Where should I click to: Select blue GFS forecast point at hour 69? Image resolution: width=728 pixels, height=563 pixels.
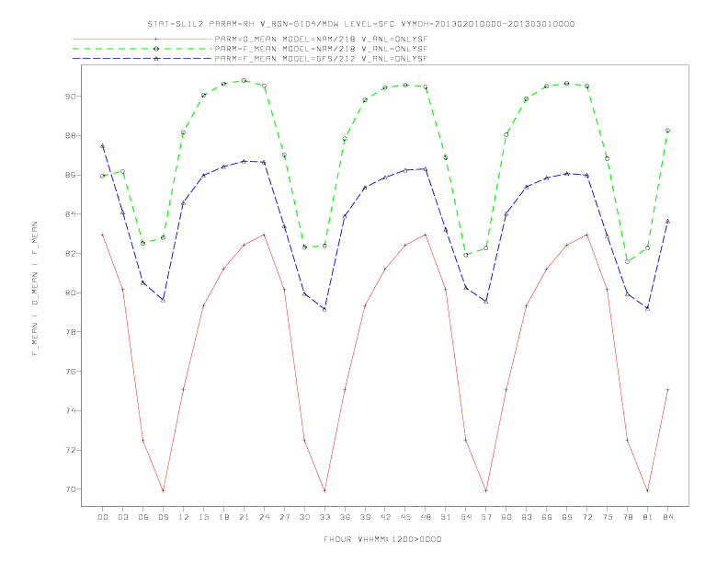coord(567,173)
